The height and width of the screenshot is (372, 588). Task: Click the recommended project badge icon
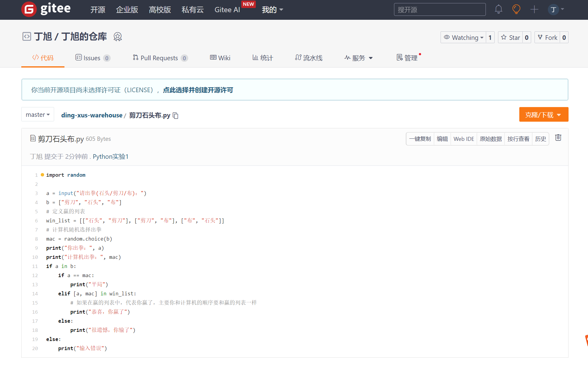point(118,37)
